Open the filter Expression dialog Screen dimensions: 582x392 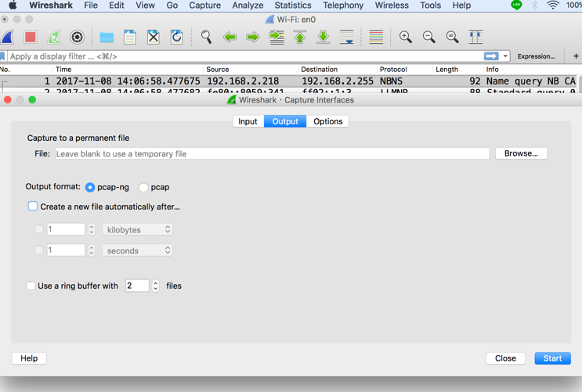click(x=536, y=56)
